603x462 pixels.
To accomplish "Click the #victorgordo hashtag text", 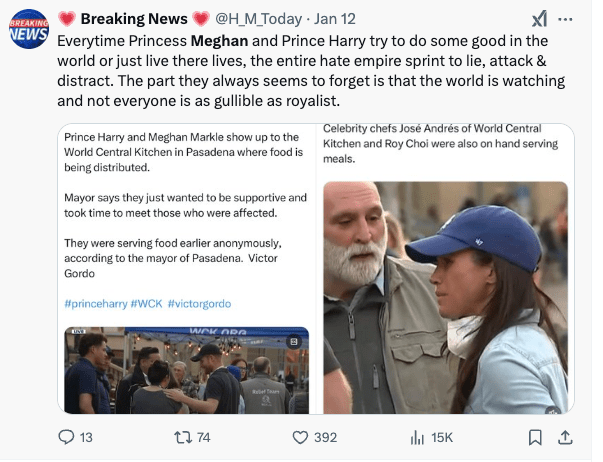I will point(206,303).
